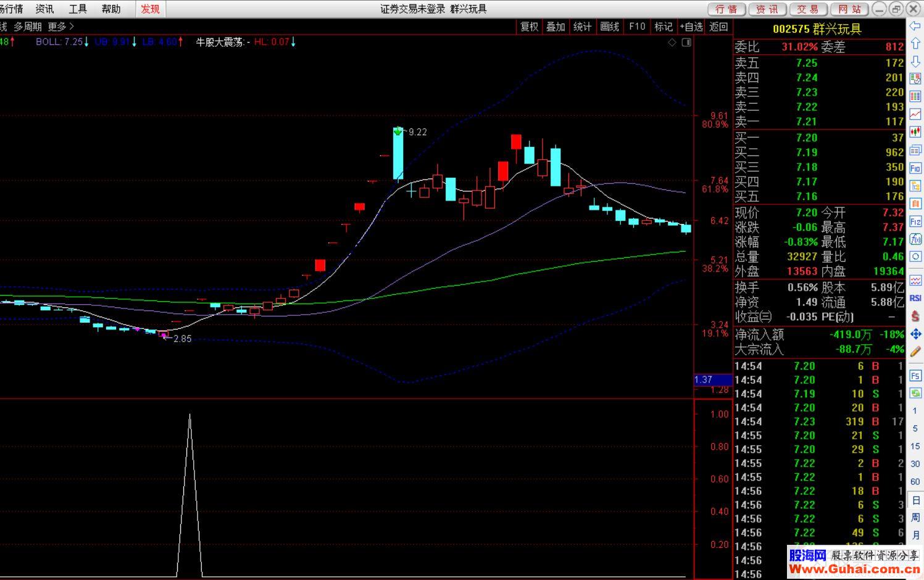Open the 叠加 overlay dropdown
This screenshot has width=924, height=580.
[x=556, y=27]
